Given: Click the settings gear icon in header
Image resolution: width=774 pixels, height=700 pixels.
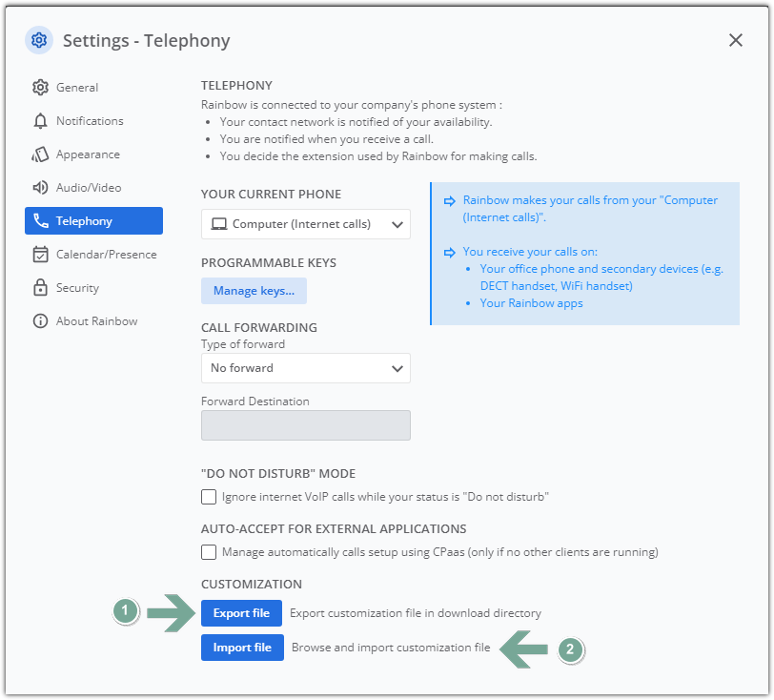Looking at the screenshot, I should click(39, 40).
